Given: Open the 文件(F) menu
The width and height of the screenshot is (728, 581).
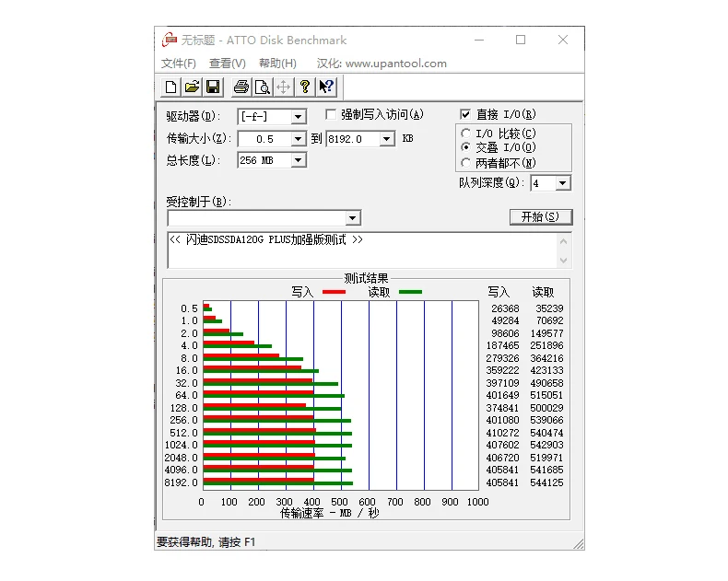Looking at the screenshot, I should coord(179,64).
